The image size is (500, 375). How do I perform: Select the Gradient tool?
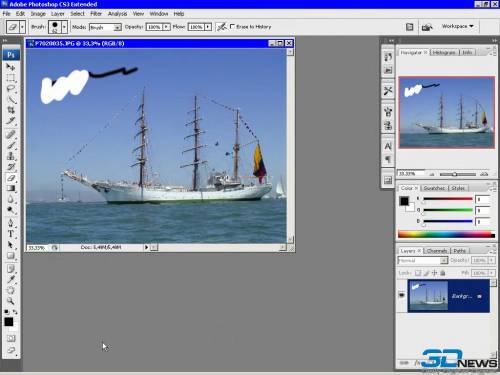pos(11,189)
